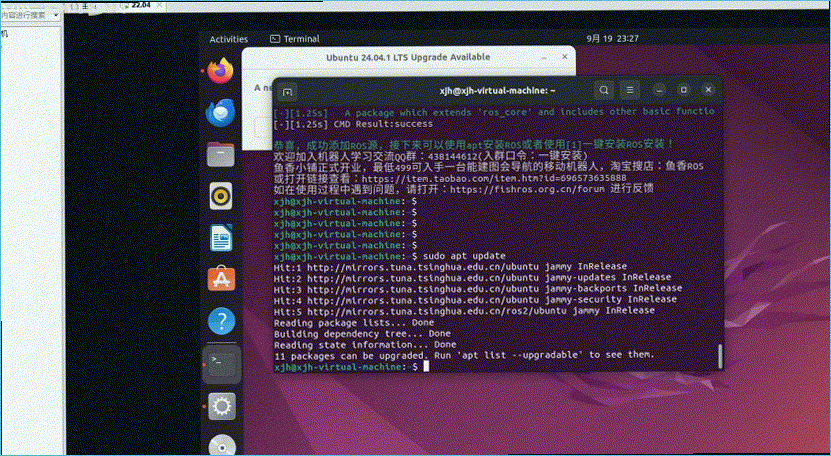The width and height of the screenshot is (831, 456).
Task: Click the Hit:4 jammy-security InRelease line
Action: (x=475, y=300)
